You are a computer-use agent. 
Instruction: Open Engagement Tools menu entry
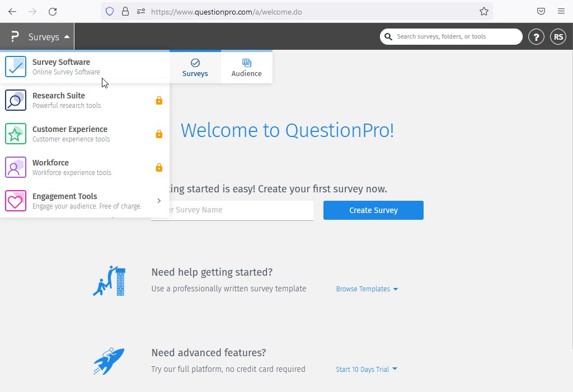click(85, 201)
